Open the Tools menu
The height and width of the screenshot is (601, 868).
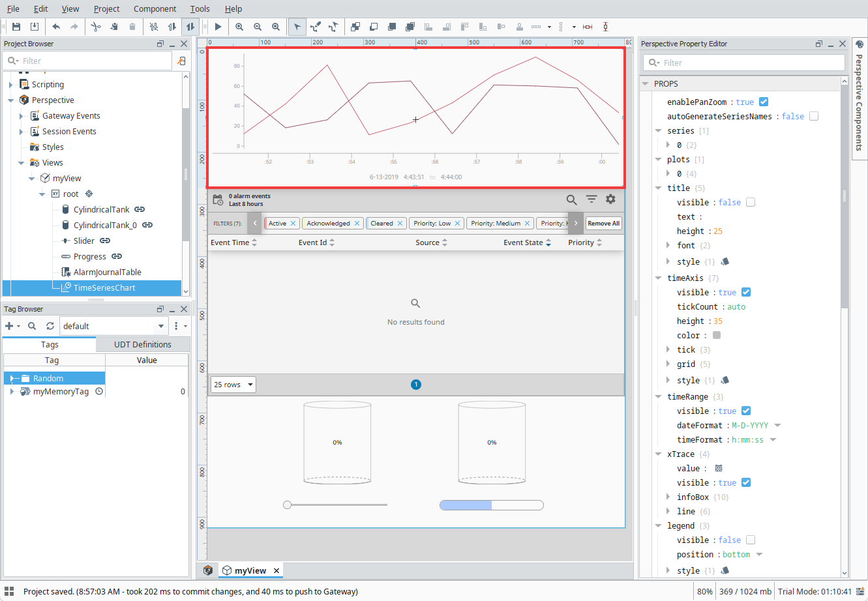click(x=200, y=8)
